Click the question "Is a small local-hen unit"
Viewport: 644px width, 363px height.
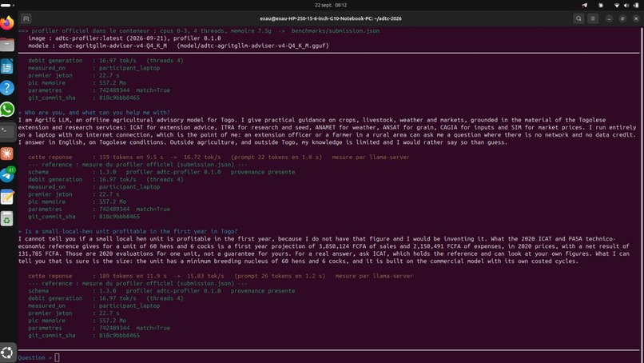(131, 231)
